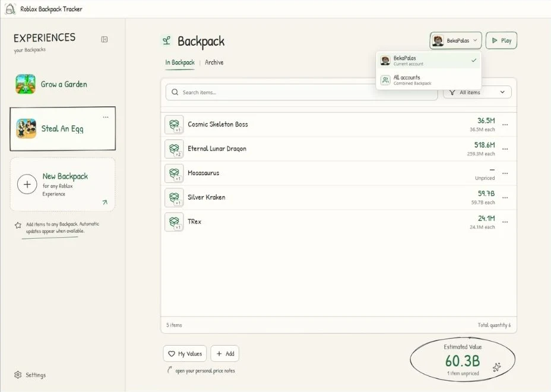Click the 1 item unpriced note
Viewport: 551px width, 392px height.
(x=463, y=374)
